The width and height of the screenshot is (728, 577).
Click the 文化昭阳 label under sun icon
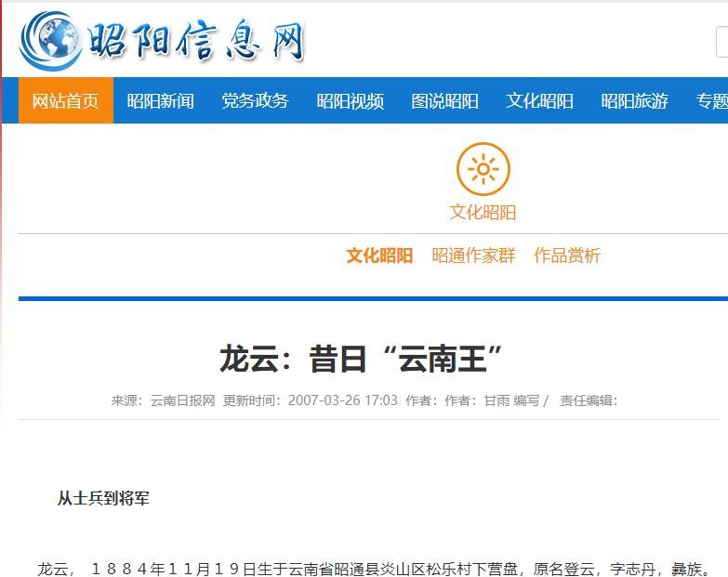pyautogui.click(x=483, y=213)
